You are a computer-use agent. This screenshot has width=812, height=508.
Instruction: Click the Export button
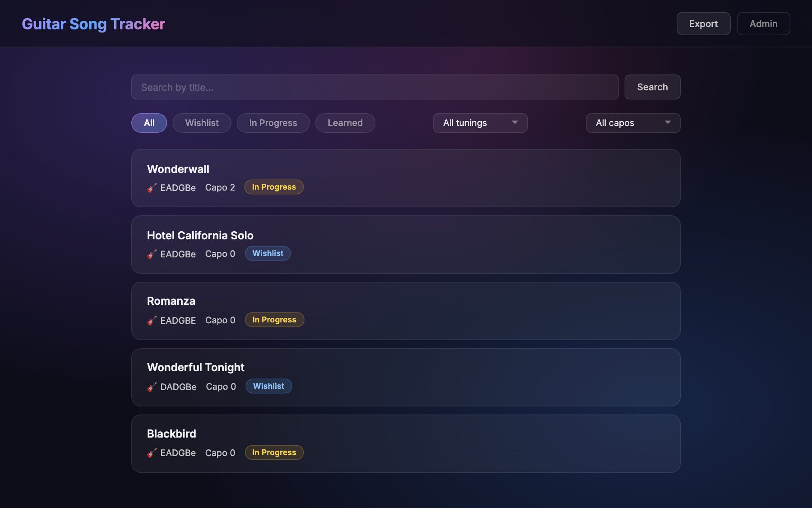pyautogui.click(x=703, y=24)
